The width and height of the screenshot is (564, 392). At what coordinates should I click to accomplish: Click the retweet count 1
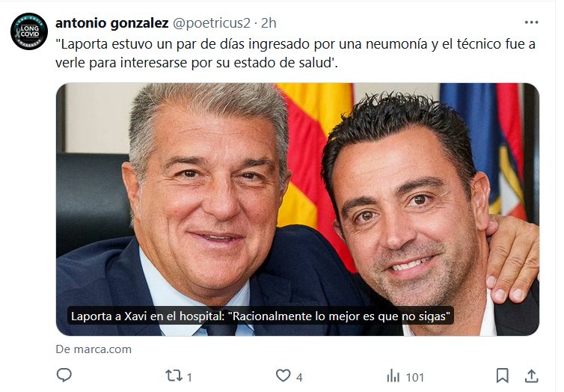[x=189, y=377]
